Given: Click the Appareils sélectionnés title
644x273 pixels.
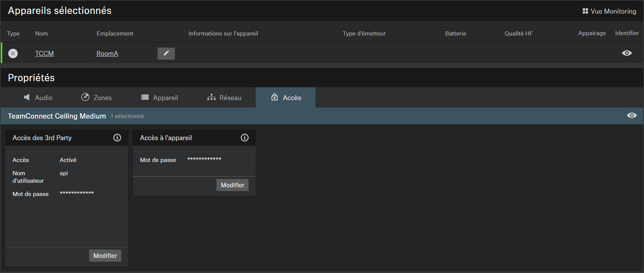Looking at the screenshot, I should point(60,11).
